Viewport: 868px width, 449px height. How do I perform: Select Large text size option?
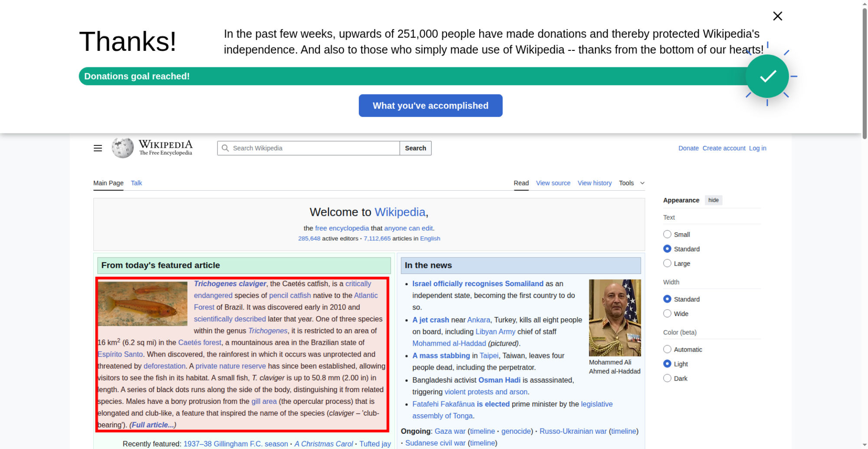(667, 264)
